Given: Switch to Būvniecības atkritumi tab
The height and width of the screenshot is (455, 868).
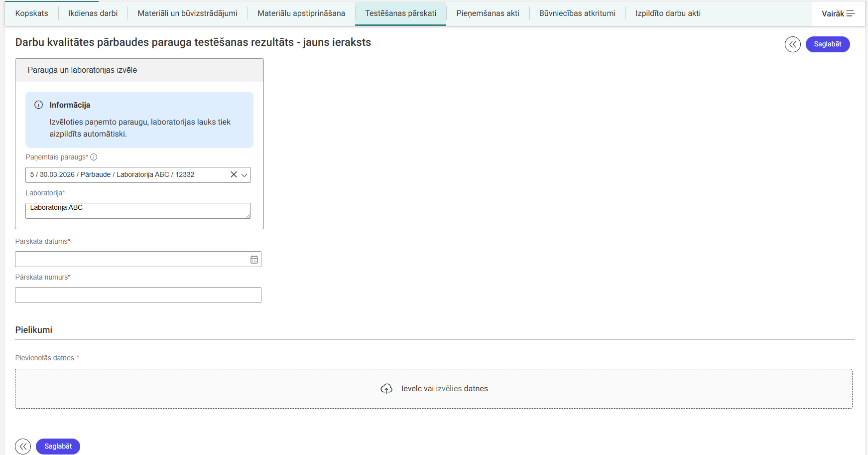Looking at the screenshot, I should 577,13.
